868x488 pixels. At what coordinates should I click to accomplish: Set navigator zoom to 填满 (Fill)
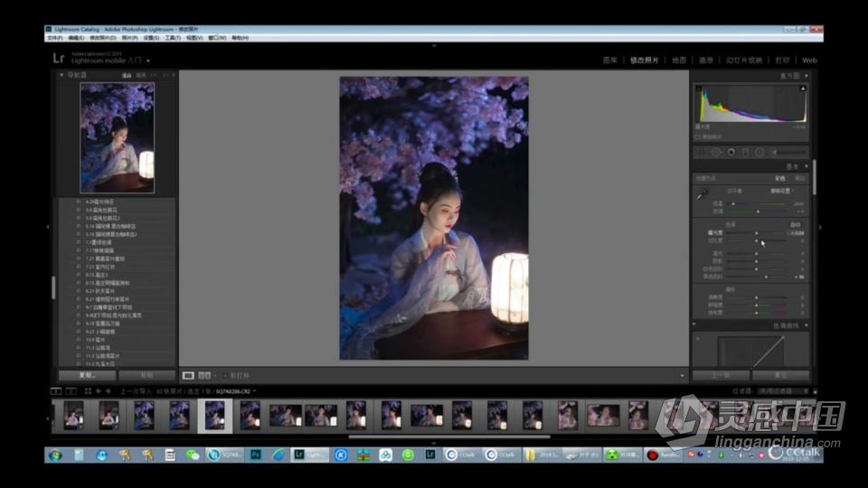click(x=141, y=75)
